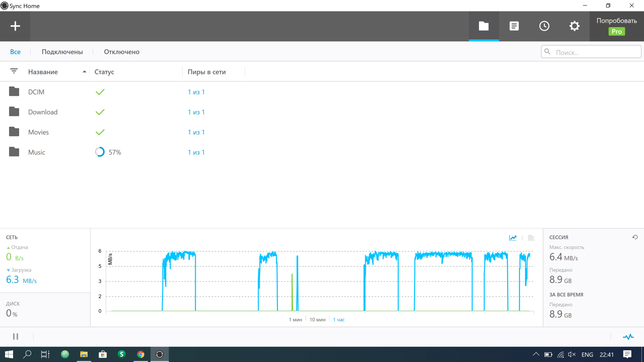Open Windows Start menu
Viewport: 644px width, 362px height.
coord(9,354)
